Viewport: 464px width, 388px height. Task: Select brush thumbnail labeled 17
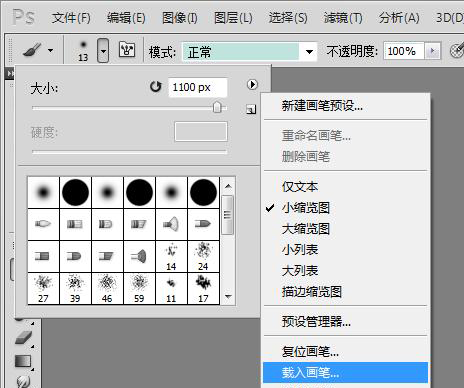[203, 289]
